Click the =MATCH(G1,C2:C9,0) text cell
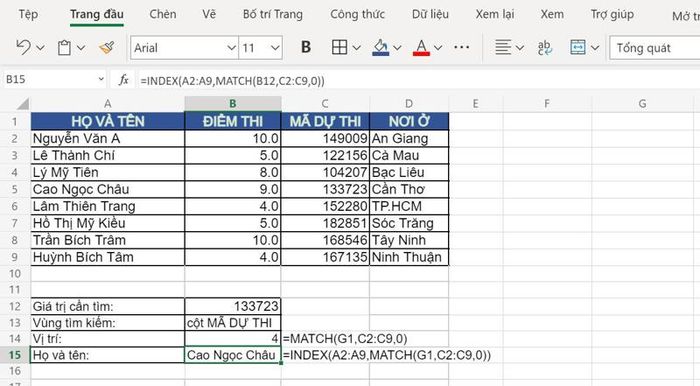 [x=345, y=339]
